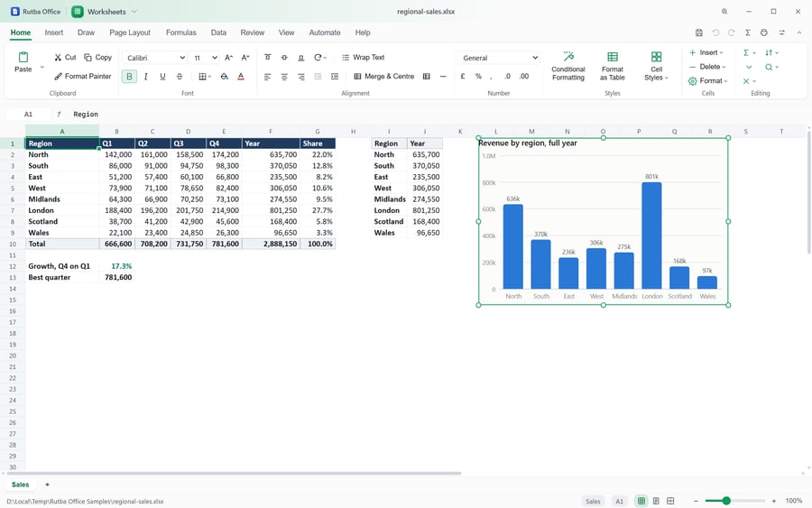812x508 pixels.
Task: Switch to normal grid view in status bar
Action: click(641, 501)
